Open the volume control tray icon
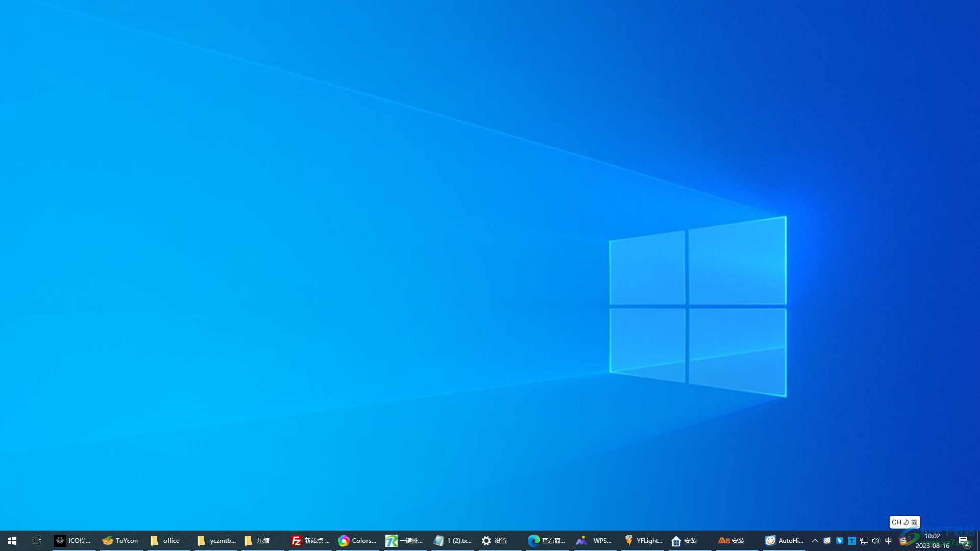980x551 pixels. coord(876,541)
